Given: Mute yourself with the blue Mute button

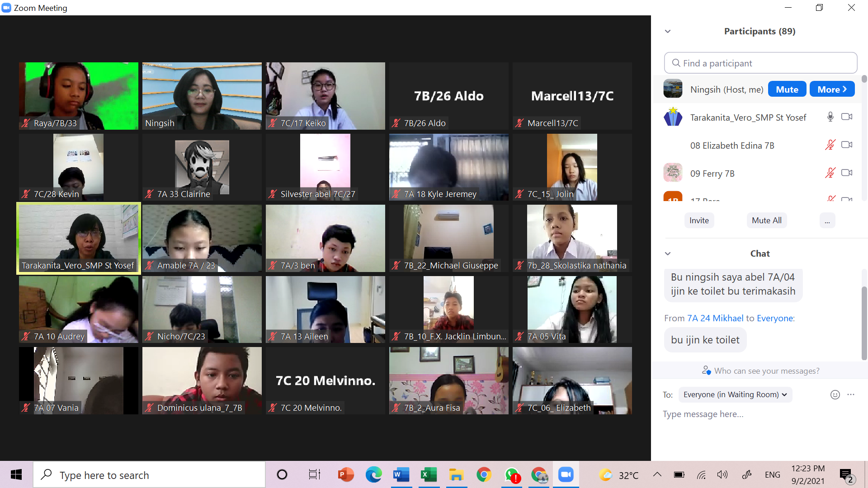Looking at the screenshot, I should point(787,89).
